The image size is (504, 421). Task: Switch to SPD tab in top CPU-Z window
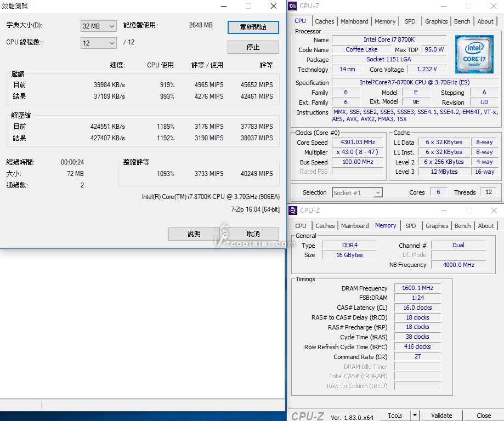(x=410, y=21)
